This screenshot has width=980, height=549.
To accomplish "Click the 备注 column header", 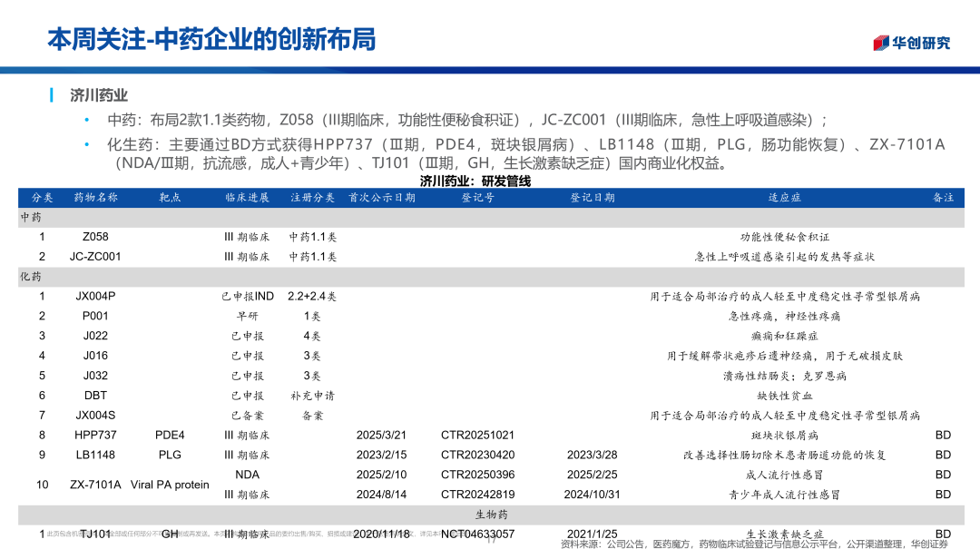I will coord(943,198).
